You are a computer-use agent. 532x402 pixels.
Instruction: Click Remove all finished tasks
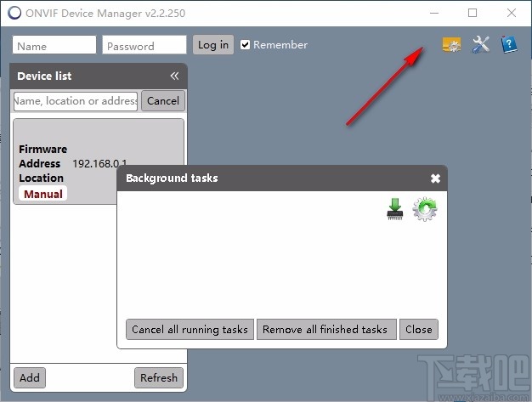pos(326,329)
